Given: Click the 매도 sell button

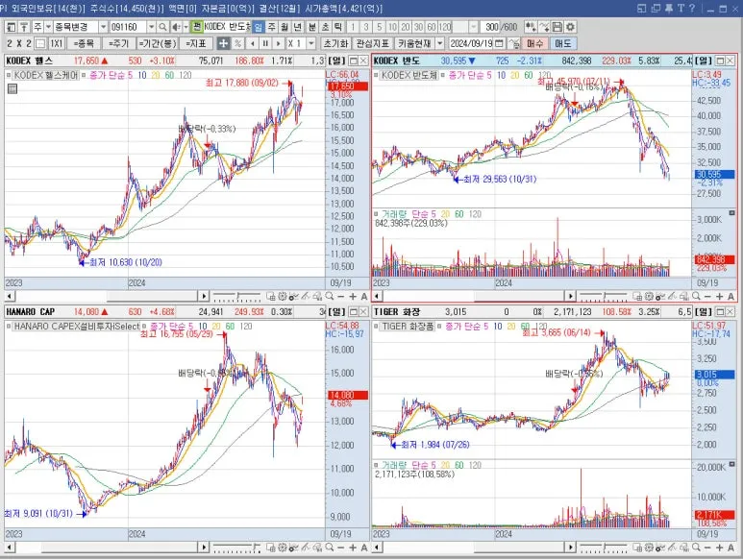Looking at the screenshot, I should pyautogui.click(x=563, y=43).
